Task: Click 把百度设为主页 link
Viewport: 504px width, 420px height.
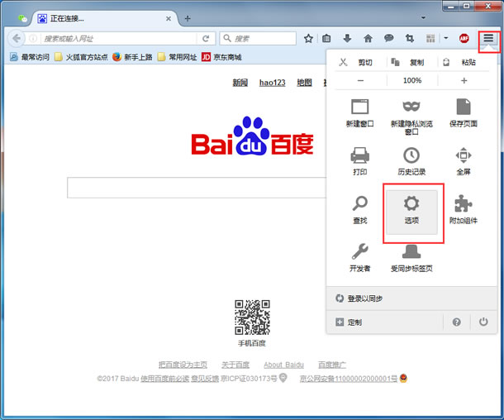Action: click(x=183, y=365)
